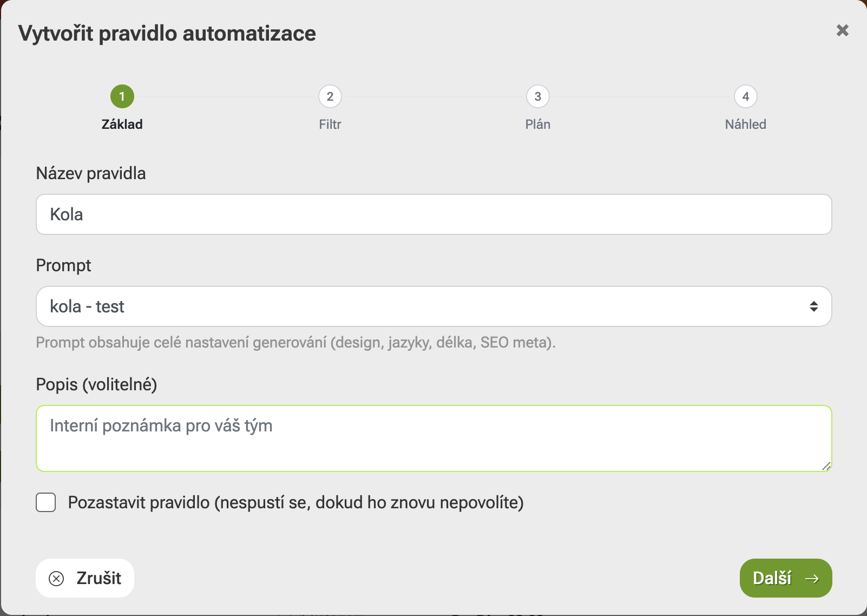Focus the Název pravidla input field
Image resolution: width=867 pixels, height=616 pixels.
434,214
